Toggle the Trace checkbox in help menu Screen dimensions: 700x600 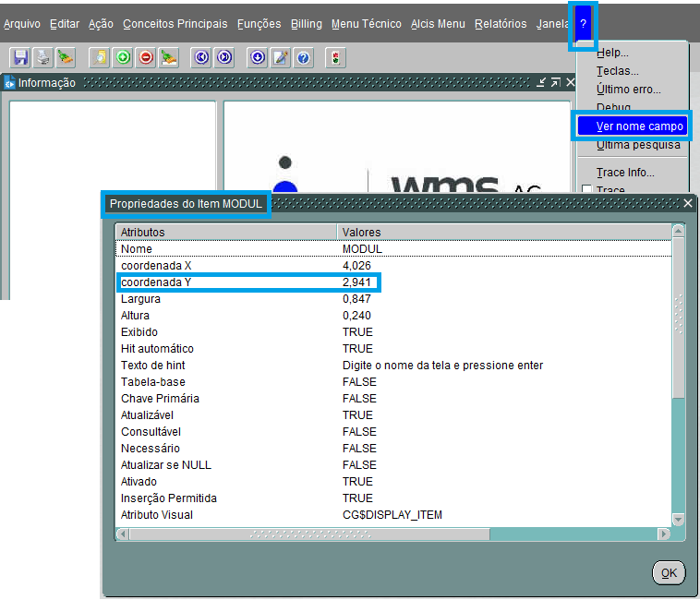[x=585, y=190]
